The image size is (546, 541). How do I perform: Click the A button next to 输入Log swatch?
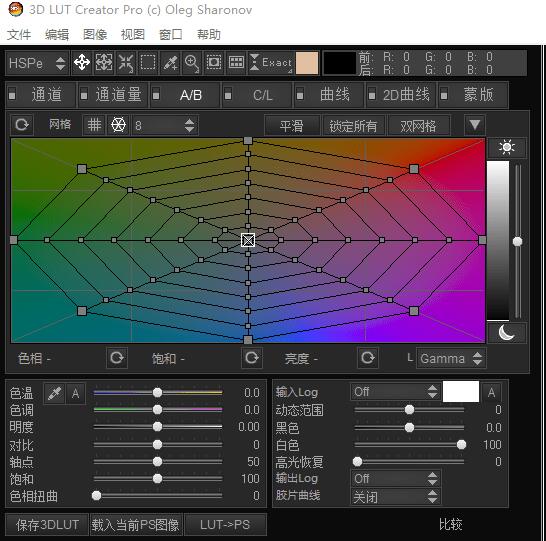point(491,392)
